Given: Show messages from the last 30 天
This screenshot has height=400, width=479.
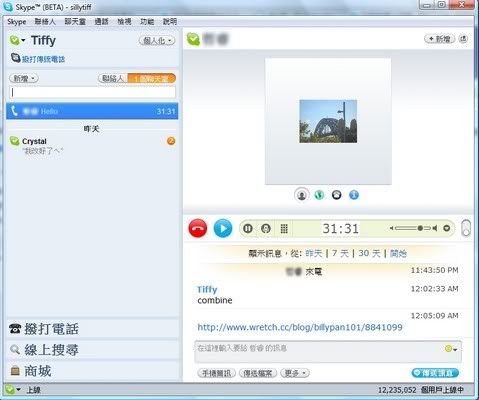Looking at the screenshot, I should tap(369, 254).
